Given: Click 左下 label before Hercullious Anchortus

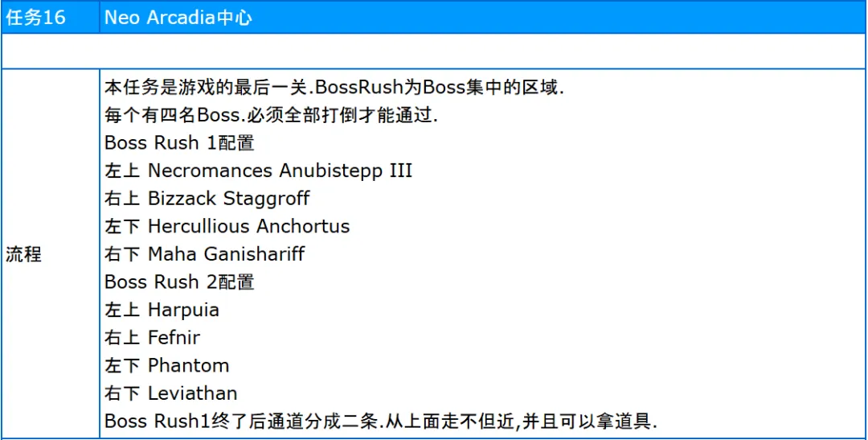Looking at the screenshot, I should (x=122, y=226).
